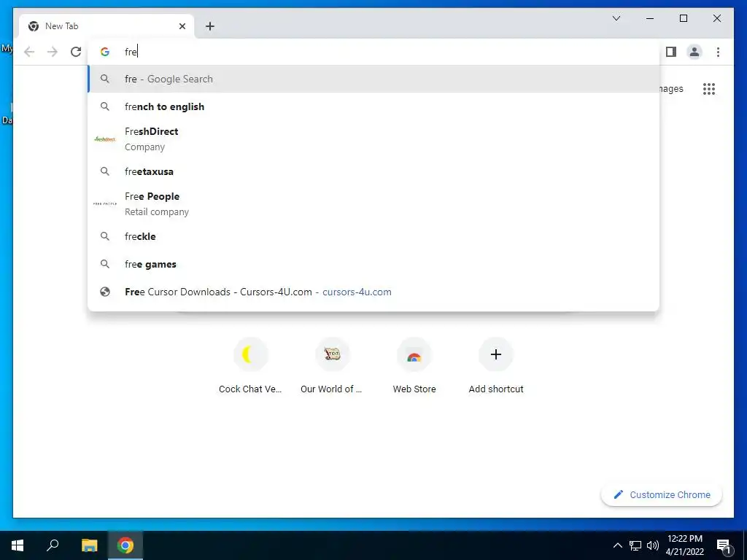Image resolution: width=747 pixels, height=560 pixels.
Task: Select the New Tab tab
Action: coord(107,26)
